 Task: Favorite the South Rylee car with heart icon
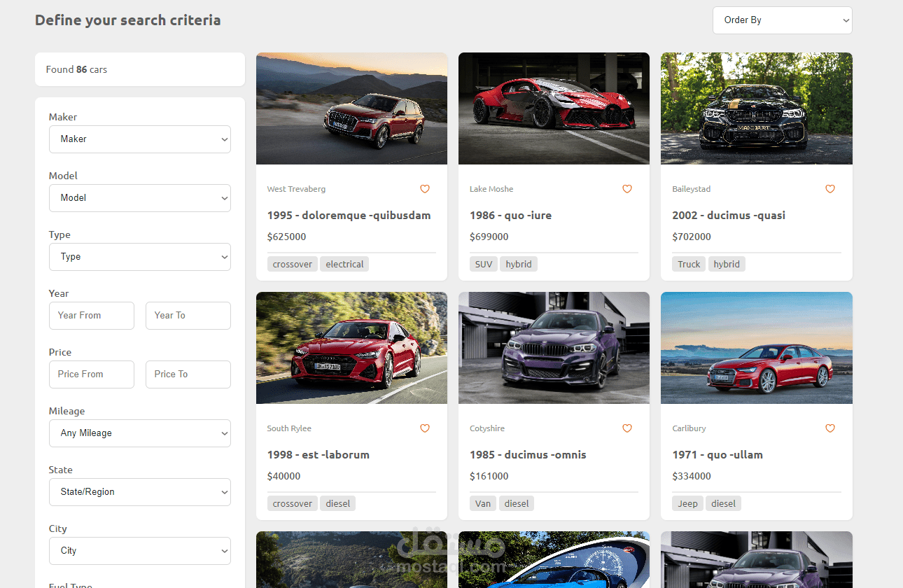(x=425, y=428)
